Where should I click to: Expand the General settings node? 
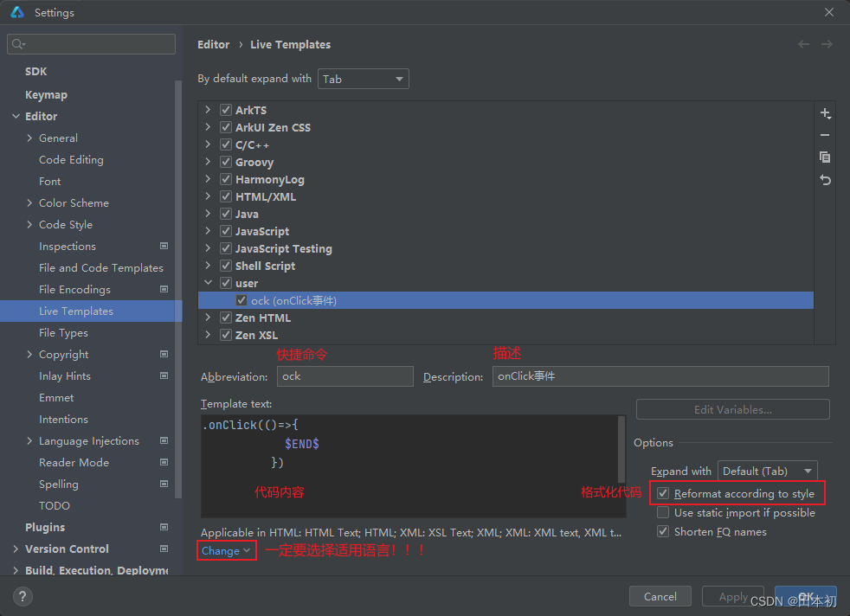click(29, 138)
